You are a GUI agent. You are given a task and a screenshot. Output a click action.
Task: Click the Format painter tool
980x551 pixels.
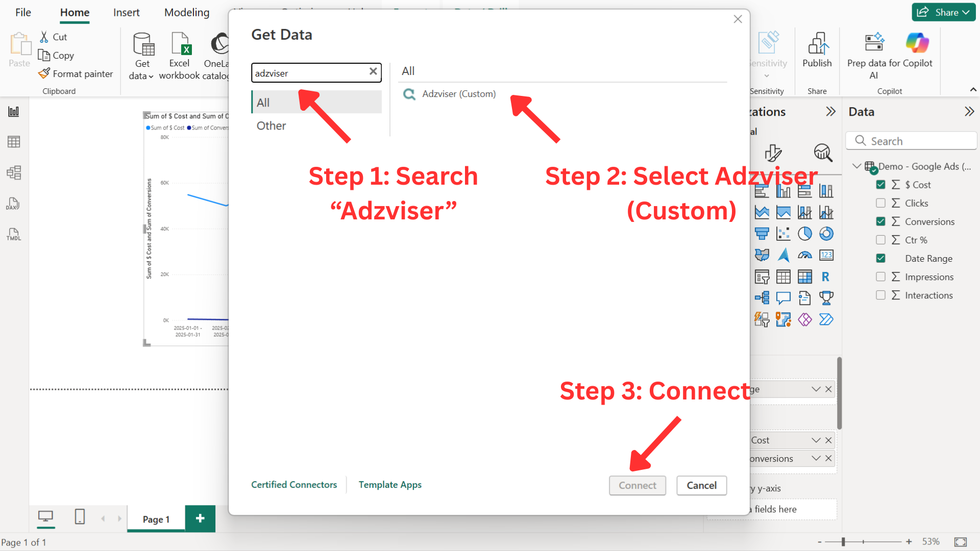75,73
